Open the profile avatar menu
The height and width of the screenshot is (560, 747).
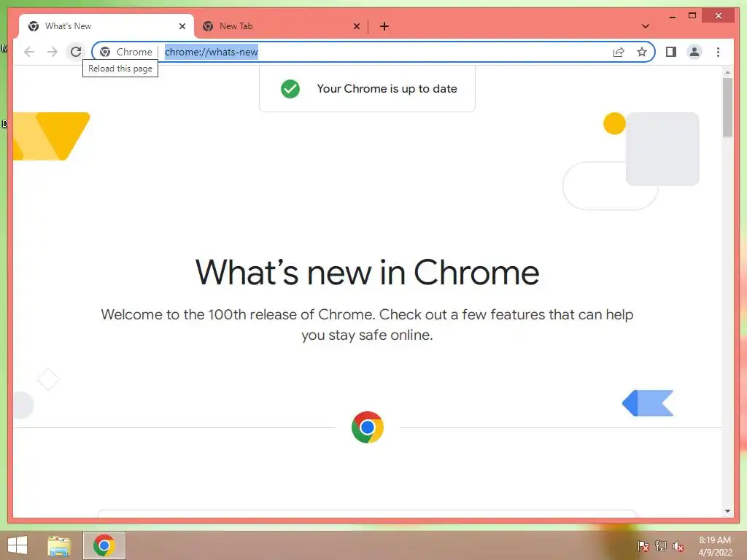(694, 52)
